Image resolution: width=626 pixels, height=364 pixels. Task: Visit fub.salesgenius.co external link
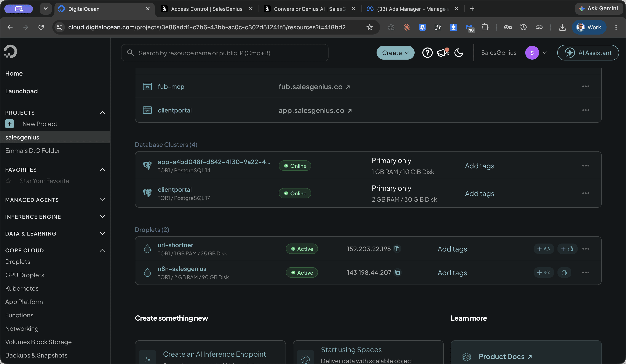[x=314, y=87]
